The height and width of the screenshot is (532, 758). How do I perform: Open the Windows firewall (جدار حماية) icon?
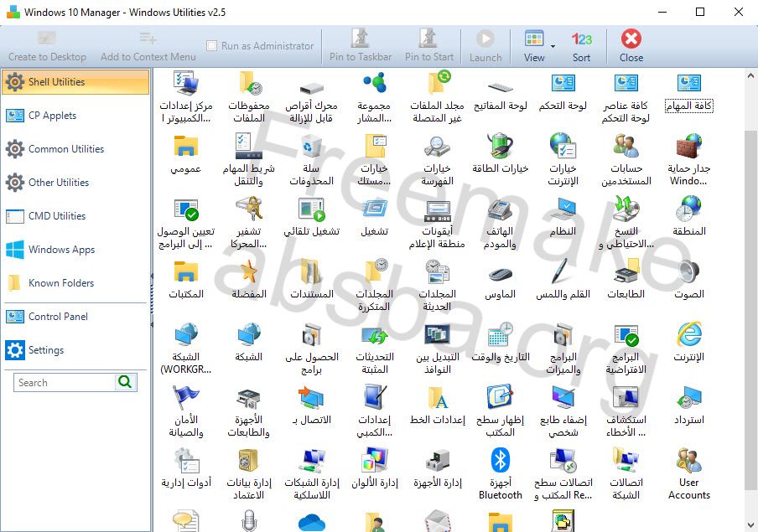click(x=689, y=147)
